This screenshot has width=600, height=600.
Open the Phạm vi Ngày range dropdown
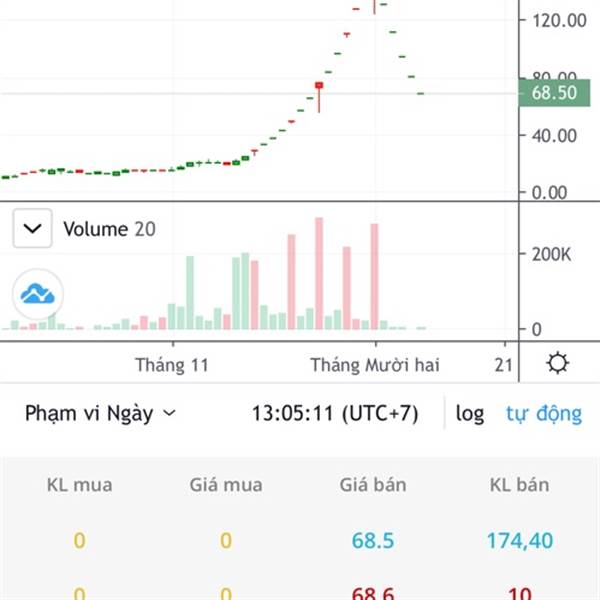pyautogui.click(x=100, y=413)
